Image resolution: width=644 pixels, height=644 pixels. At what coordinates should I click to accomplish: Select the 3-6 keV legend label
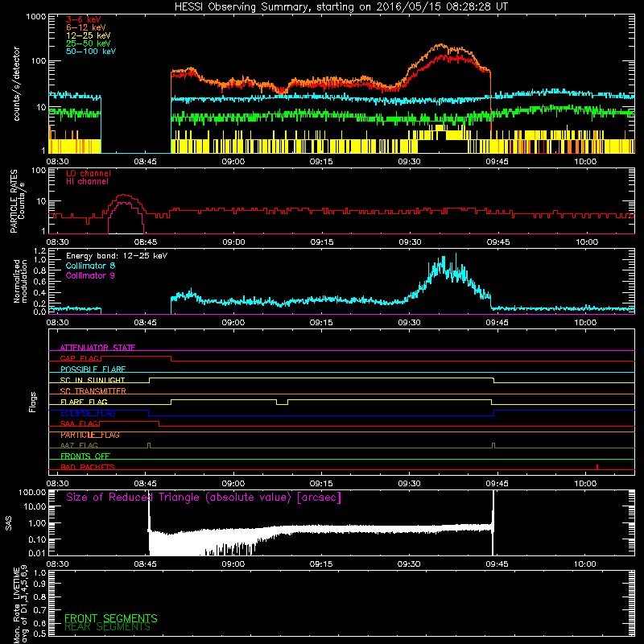84,19
